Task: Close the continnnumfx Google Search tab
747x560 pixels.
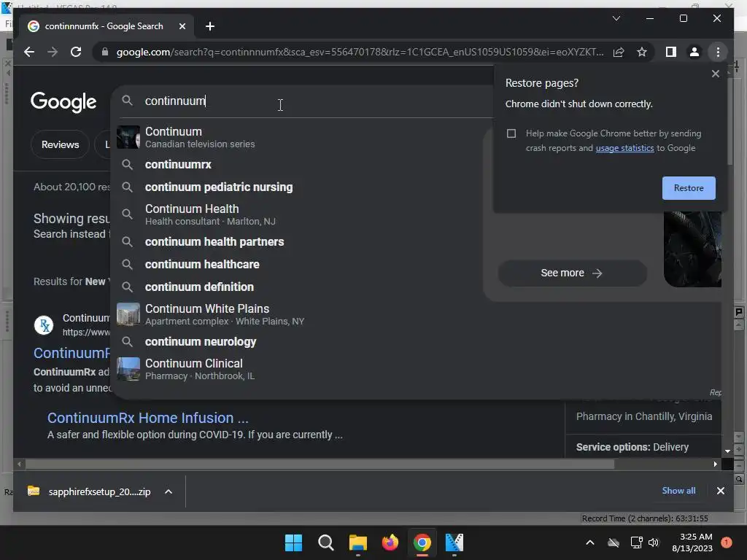Action: (182, 26)
